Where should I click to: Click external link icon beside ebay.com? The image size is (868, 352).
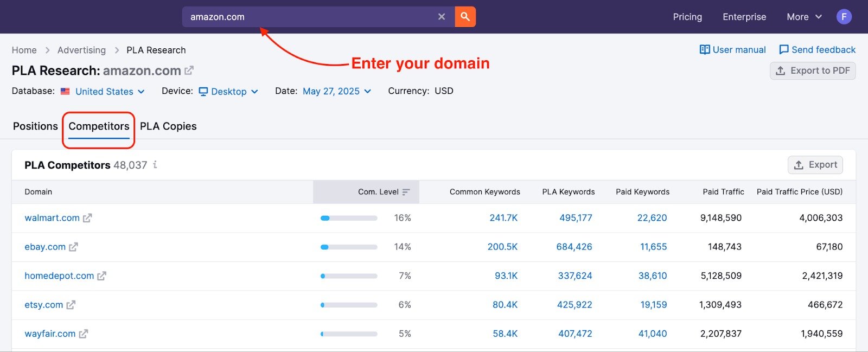pos(73,247)
